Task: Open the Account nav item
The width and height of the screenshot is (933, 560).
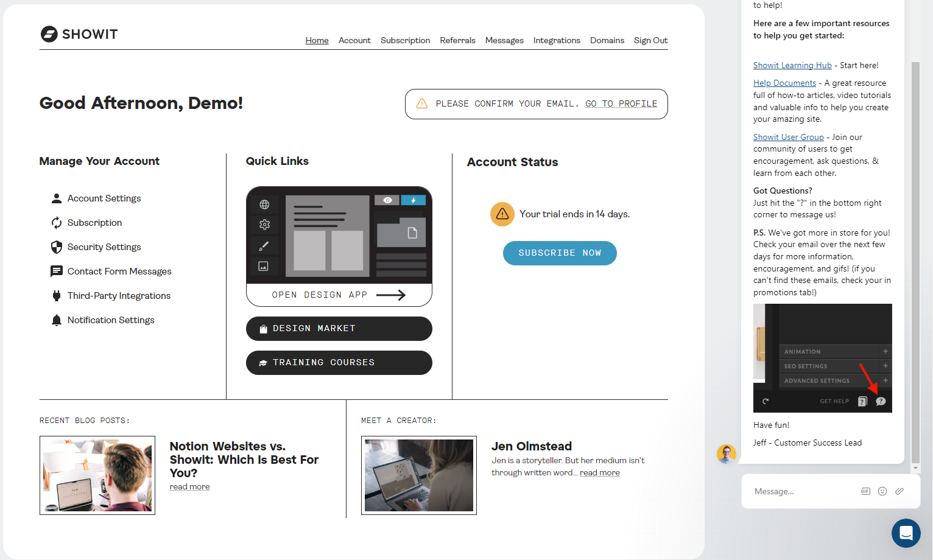Action: [x=354, y=40]
